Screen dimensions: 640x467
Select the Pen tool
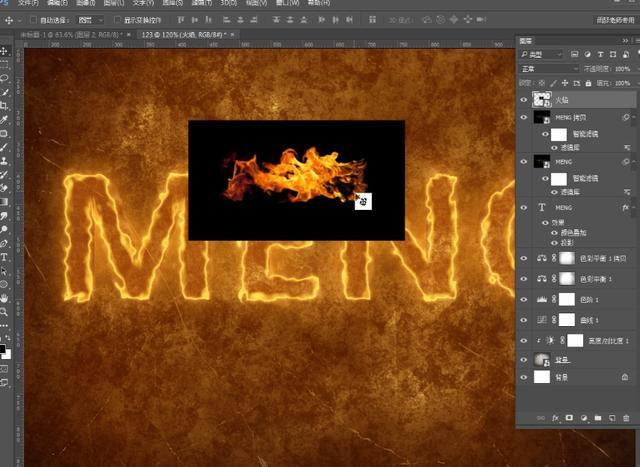coord(4,244)
